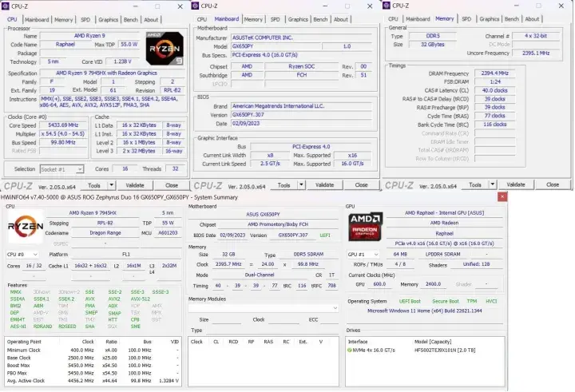The width and height of the screenshot is (575, 392).
Task: Click Validate in Memory CPU-Z window
Action: coord(516,184)
